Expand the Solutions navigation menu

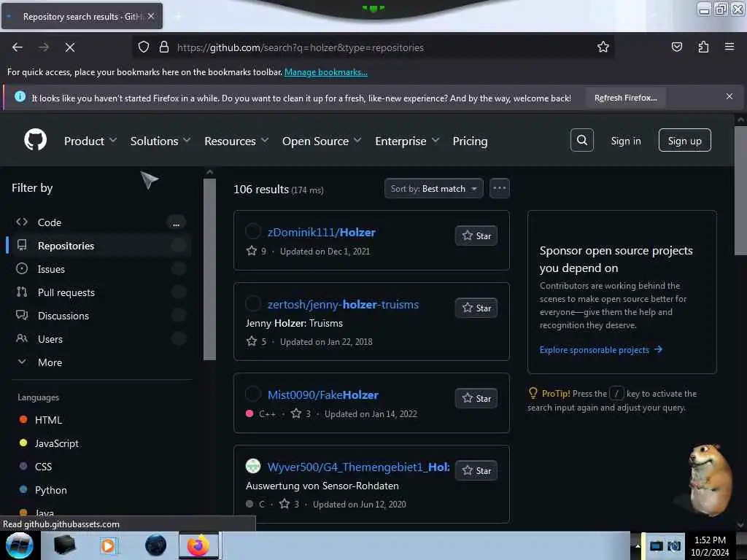point(160,141)
